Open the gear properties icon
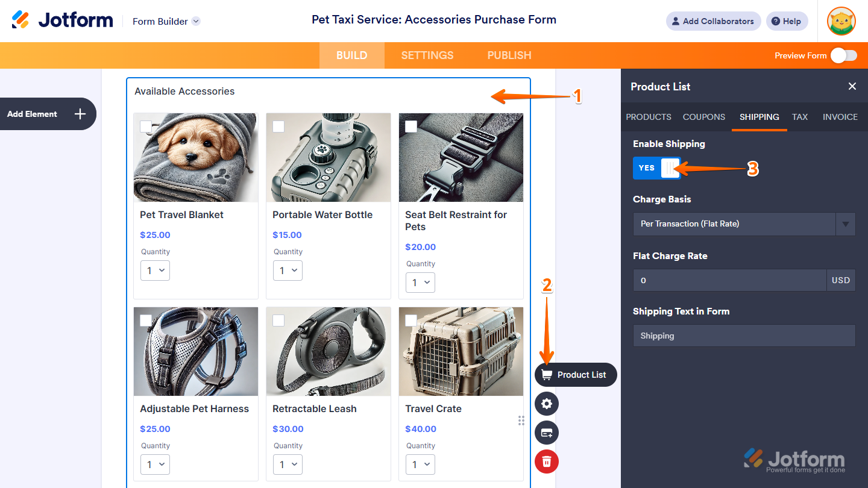The width and height of the screenshot is (868, 488). pos(547,404)
